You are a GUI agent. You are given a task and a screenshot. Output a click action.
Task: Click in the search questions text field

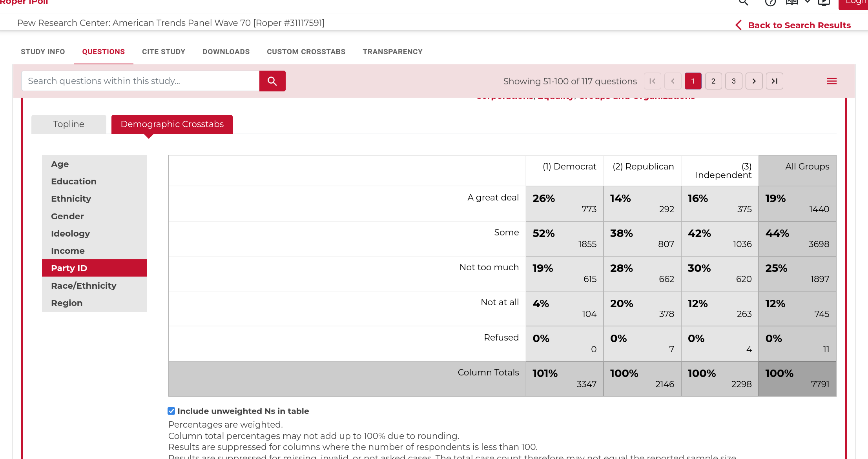tap(140, 81)
